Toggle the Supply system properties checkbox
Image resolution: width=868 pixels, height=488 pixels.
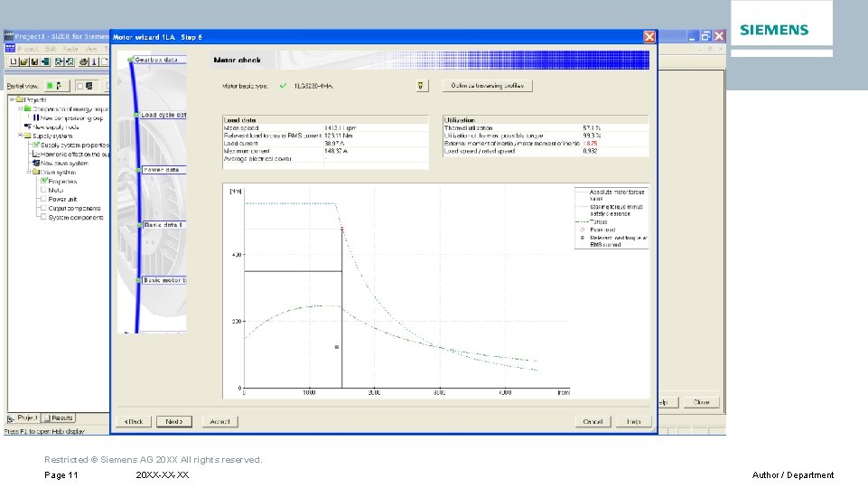pyautogui.click(x=36, y=145)
